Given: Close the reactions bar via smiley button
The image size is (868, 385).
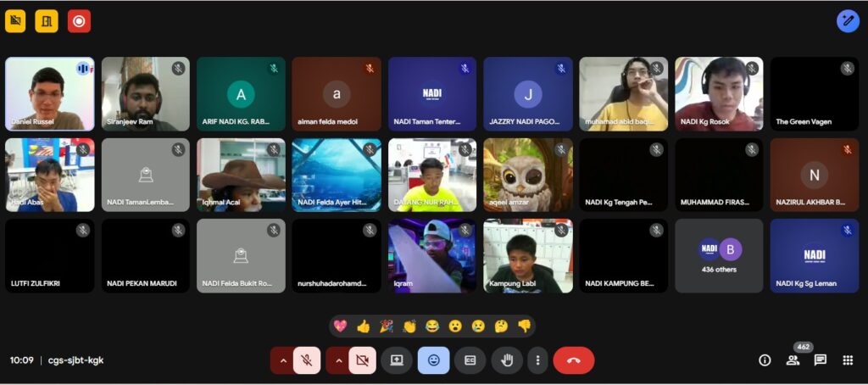Looking at the screenshot, I should pos(433,360).
